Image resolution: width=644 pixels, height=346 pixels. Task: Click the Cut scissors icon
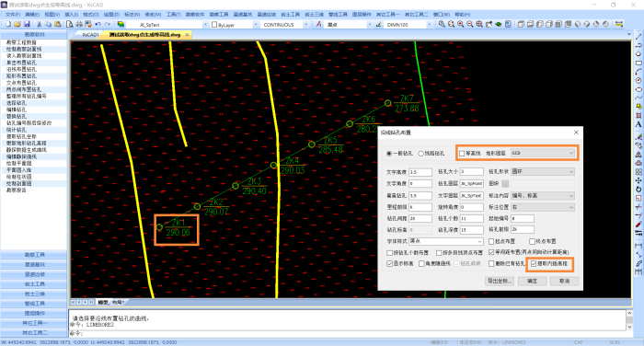pos(40,25)
